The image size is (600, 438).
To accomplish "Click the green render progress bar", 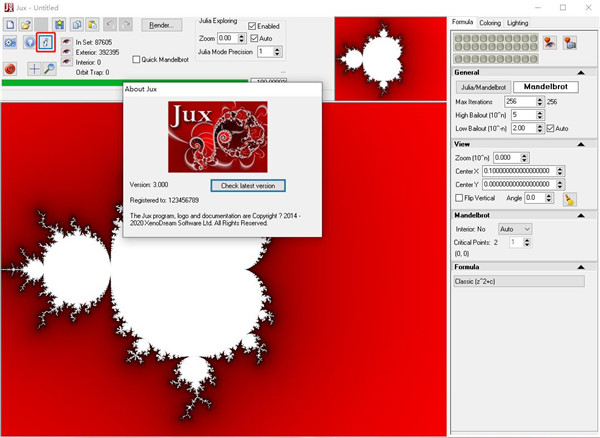I will click(x=125, y=82).
